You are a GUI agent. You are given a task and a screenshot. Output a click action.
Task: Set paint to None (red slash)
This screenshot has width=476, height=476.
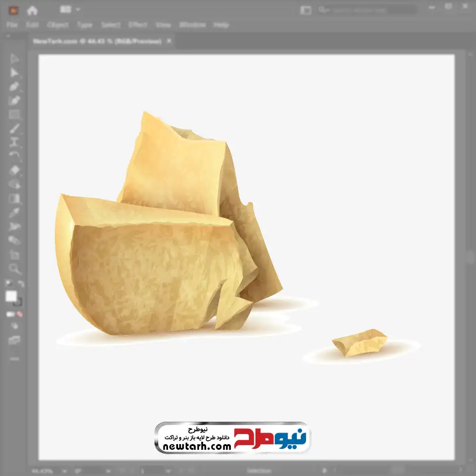pos(20,314)
